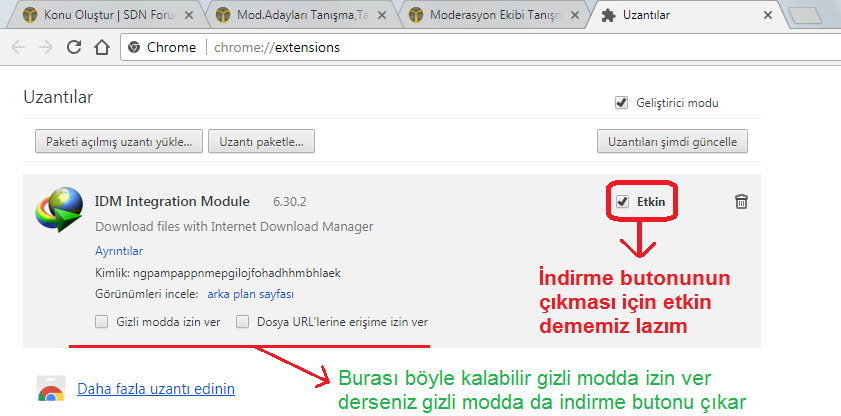Screen dimensions: 841x416
Task: Click the Uzantı paketle button
Action: 261,142
